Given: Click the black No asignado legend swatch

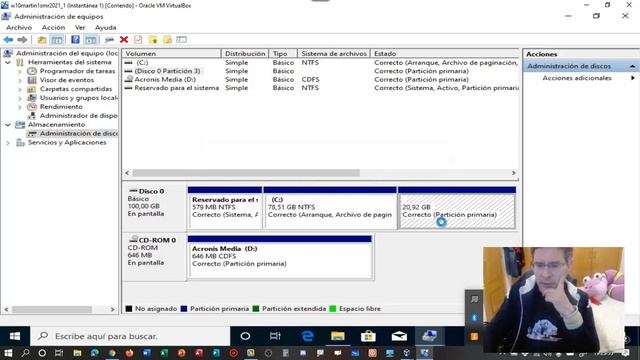Looking at the screenshot, I should point(129,309).
